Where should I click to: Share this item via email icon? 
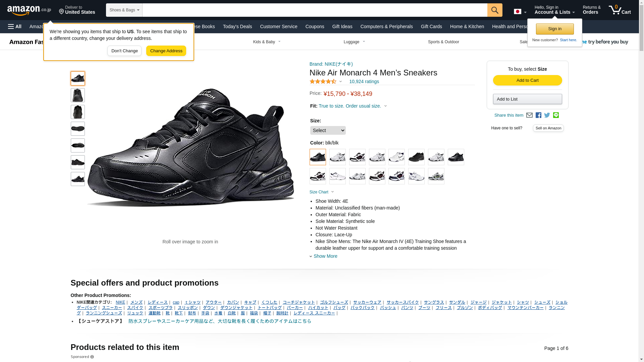529,115
